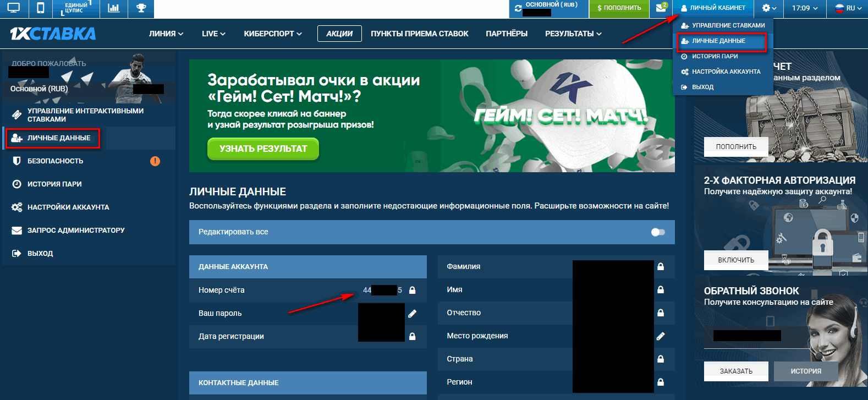Viewport: 868px width, 400px height.
Task: Expand the ЛИНИЯ dropdown menu
Action: 166,34
